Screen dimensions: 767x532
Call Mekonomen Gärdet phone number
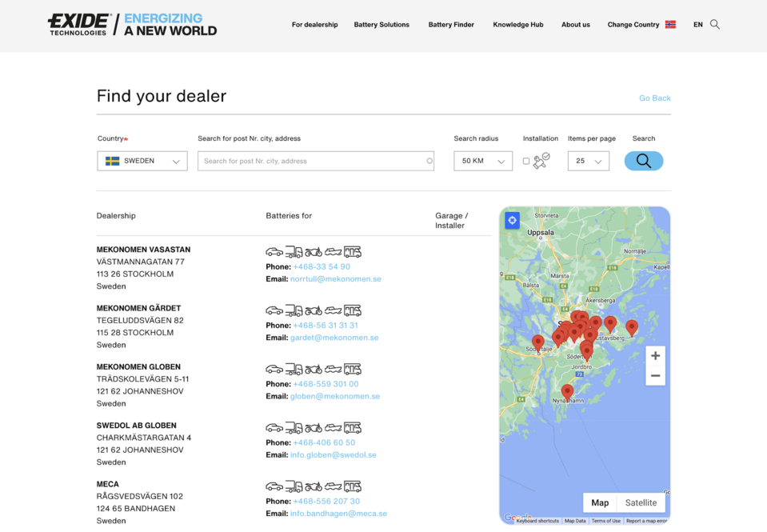[326, 326]
